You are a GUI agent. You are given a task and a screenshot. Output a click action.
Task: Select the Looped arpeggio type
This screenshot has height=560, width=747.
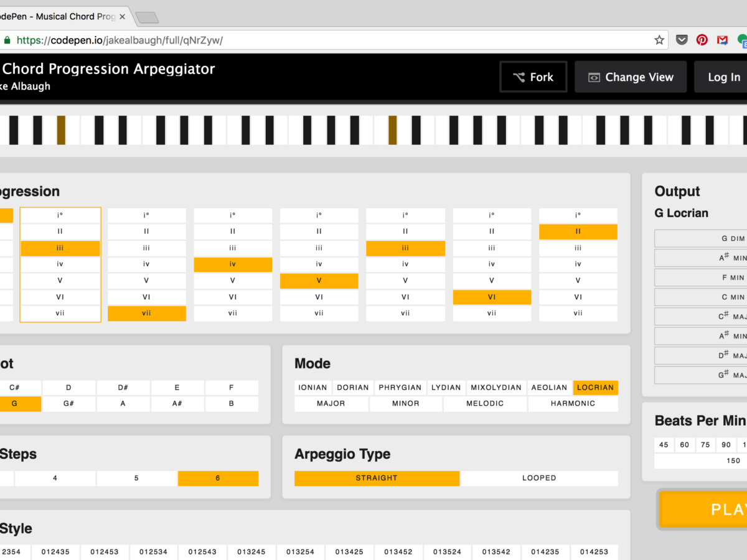click(x=539, y=478)
